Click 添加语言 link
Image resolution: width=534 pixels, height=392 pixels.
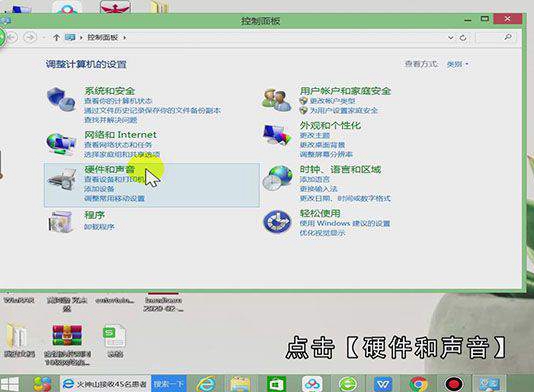click(315, 179)
